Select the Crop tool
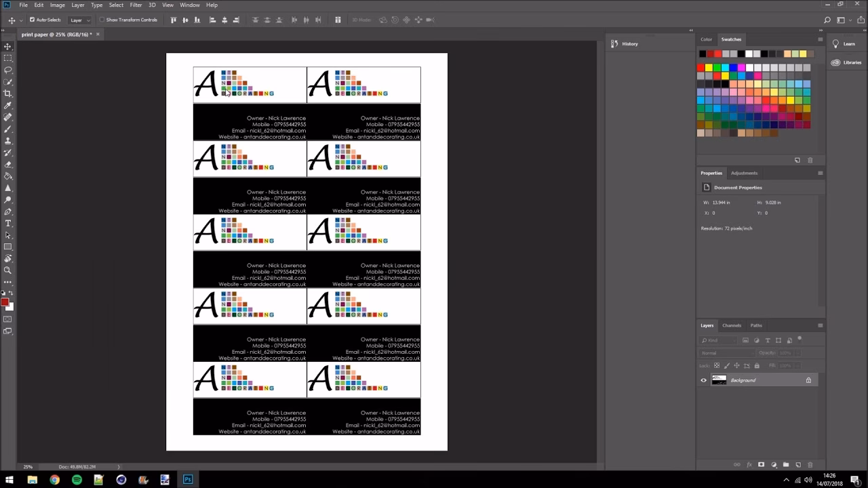Image resolution: width=868 pixels, height=488 pixels. click(x=8, y=94)
